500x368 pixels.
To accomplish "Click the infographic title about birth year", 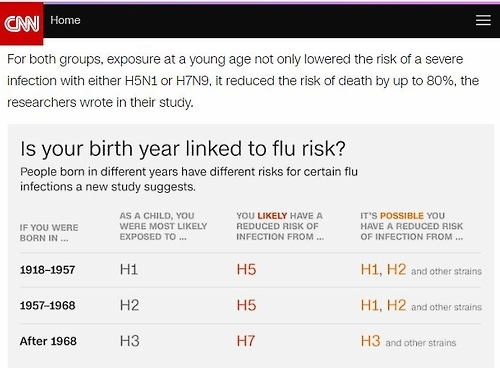I will [x=183, y=148].
